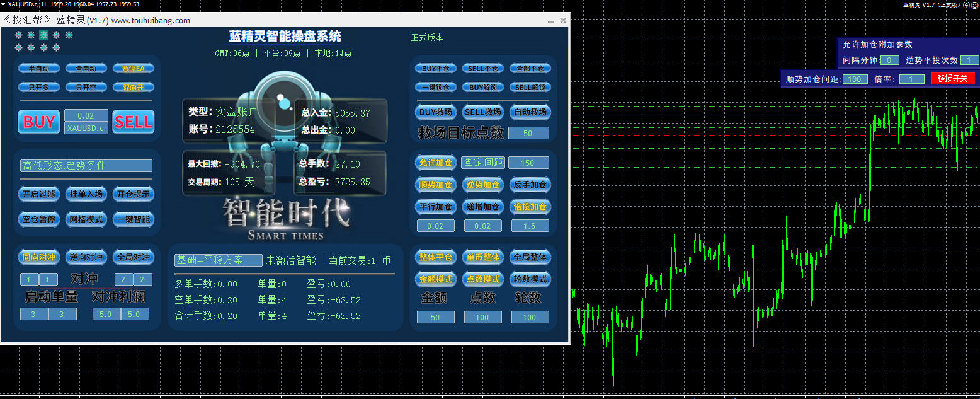Select 只开空 short-only mode
Viewport: 980px width, 399px height.
tap(86, 87)
